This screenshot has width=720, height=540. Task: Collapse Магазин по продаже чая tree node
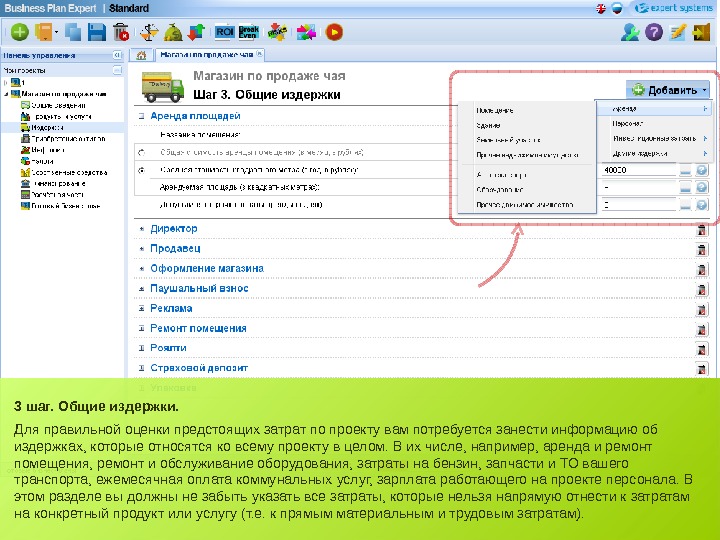[6, 94]
